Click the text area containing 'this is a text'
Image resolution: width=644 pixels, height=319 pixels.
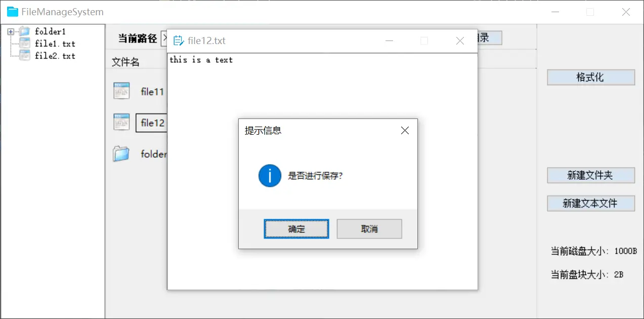coord(322,171)
